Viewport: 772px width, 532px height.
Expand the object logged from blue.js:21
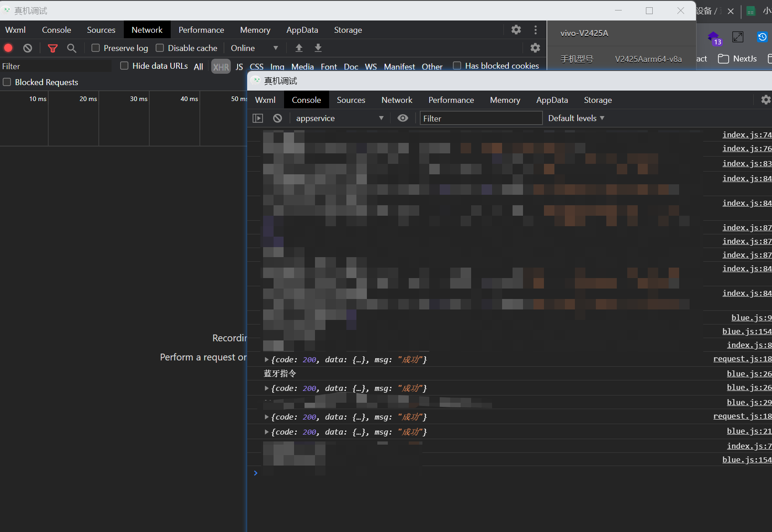click(266, 432)
